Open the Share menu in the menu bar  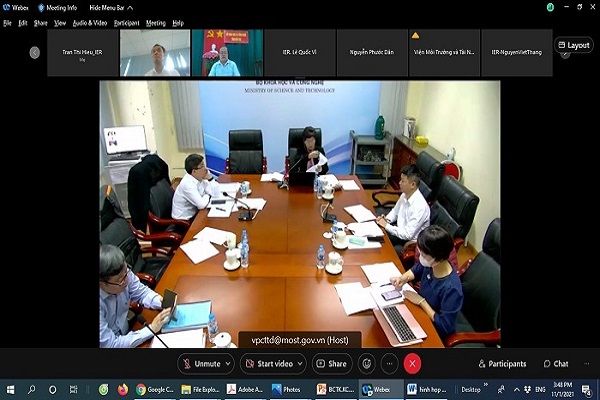pyautogui.click(x=41, y=23)
